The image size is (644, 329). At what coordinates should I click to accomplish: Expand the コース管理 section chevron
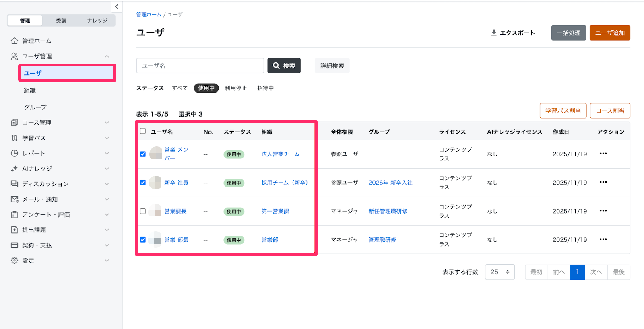[x=107, y=123]
